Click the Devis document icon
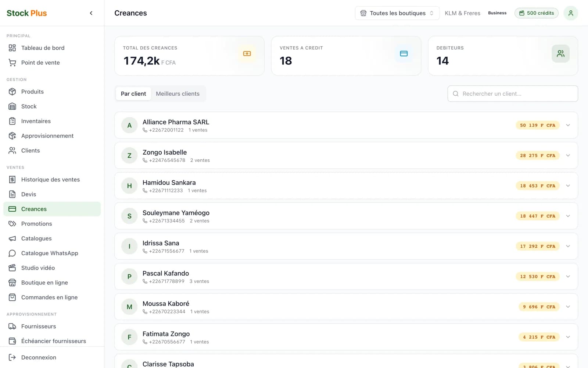 pos(12,194)
